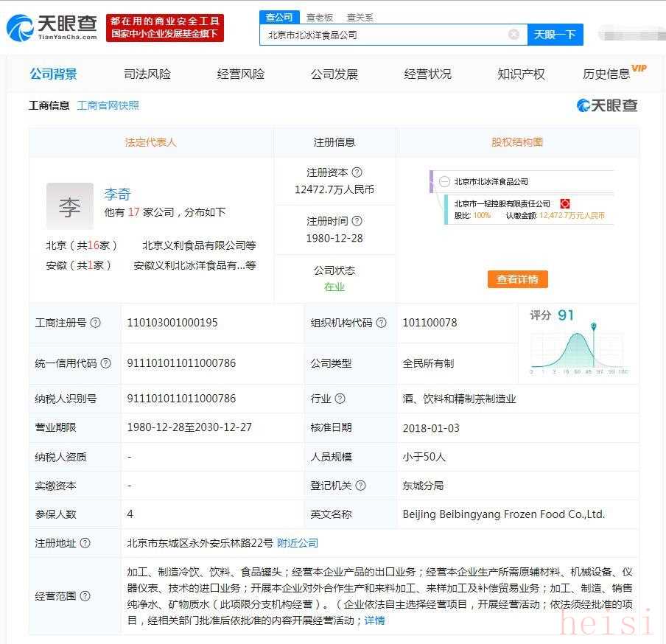Click the help icon beside 经营范围
Viewport: 666px width, 644px height.
point(85,596)
